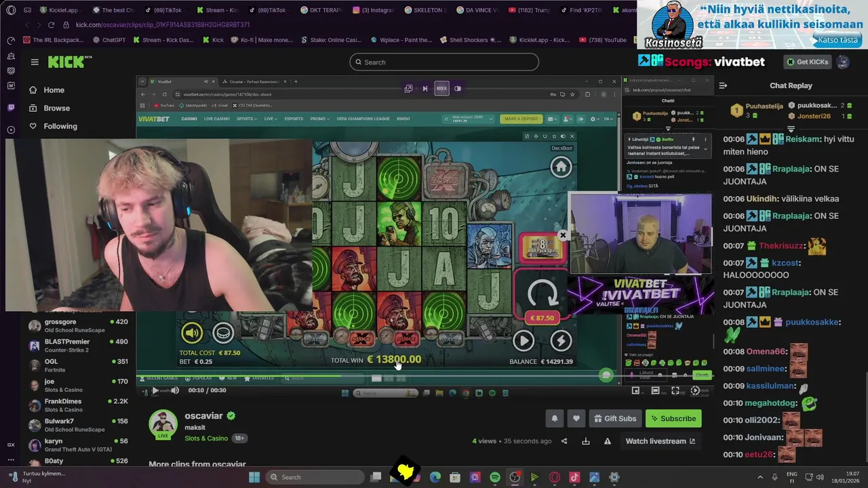Open the Kick hamburger sidebar menu
The width and height of the screenshot is (868, 488).
[x=35, y=62]
